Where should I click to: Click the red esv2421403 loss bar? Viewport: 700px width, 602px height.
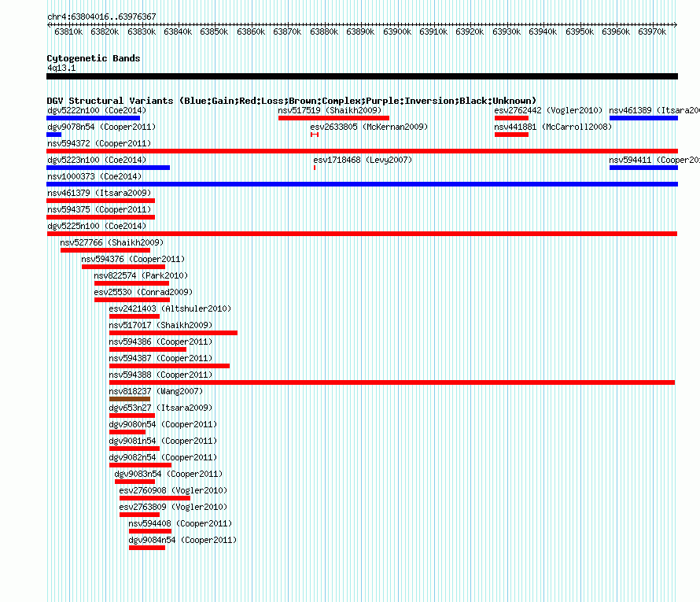pyautogui.click(x=134, y=316)
